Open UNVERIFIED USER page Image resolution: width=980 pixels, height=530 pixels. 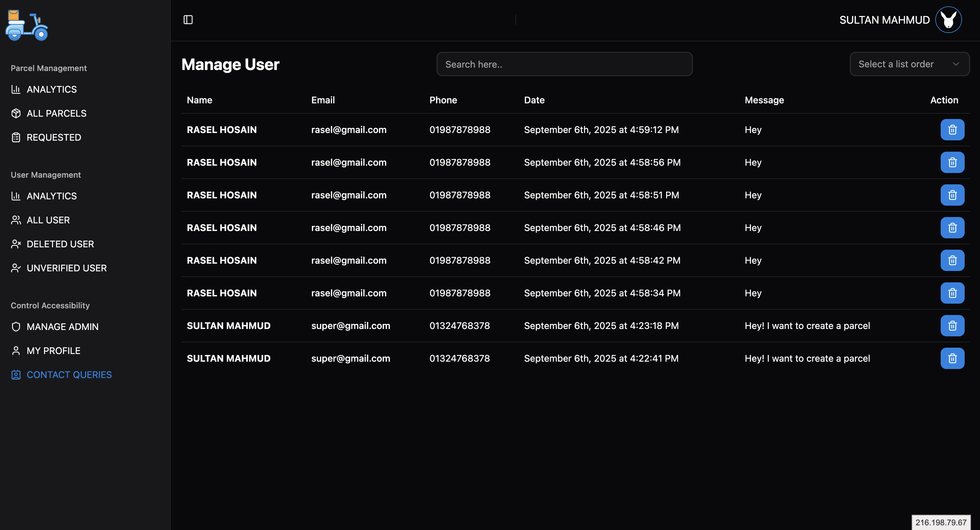(66, 268)
